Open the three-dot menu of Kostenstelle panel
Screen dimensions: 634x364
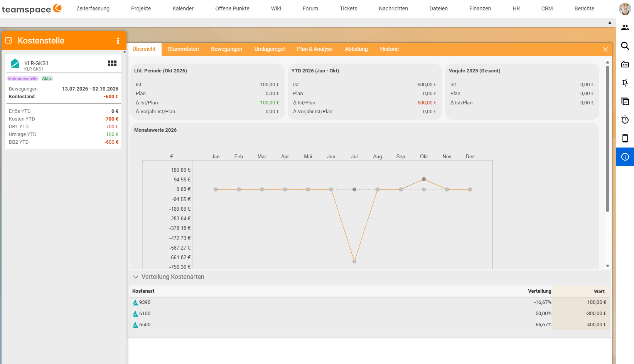118,41
